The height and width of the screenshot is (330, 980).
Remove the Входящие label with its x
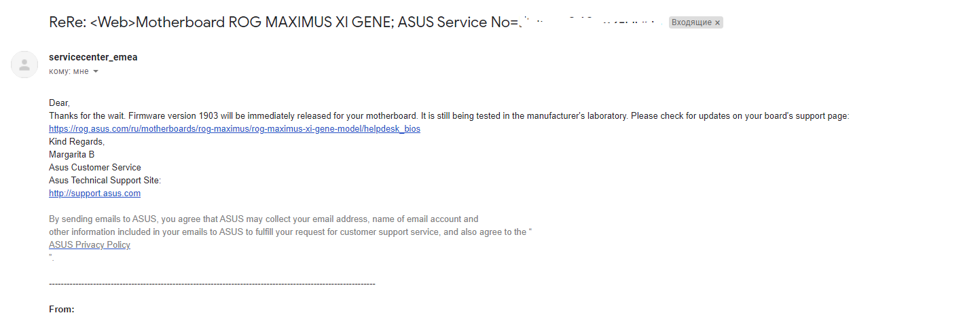717,22
